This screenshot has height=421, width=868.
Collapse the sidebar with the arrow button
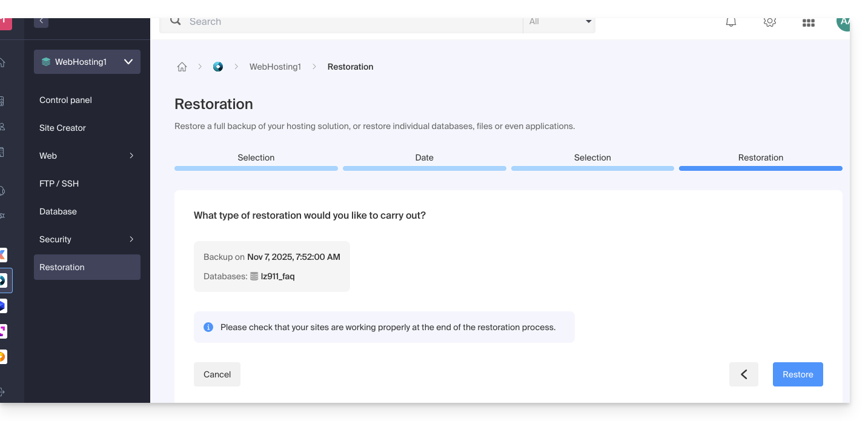pyautogui.click(x=41, y=21)
